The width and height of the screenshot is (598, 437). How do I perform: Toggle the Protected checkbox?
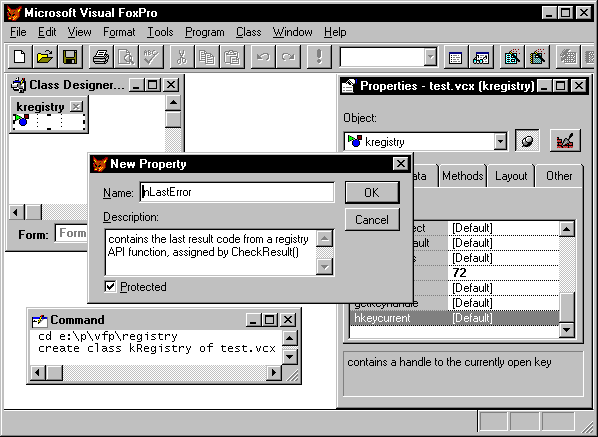coord(110,286)
